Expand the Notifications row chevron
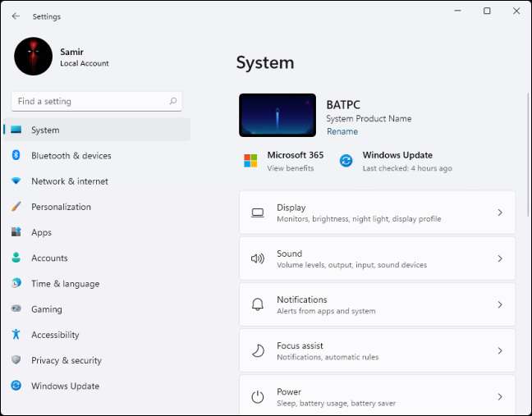 click(x=500, y=304)
